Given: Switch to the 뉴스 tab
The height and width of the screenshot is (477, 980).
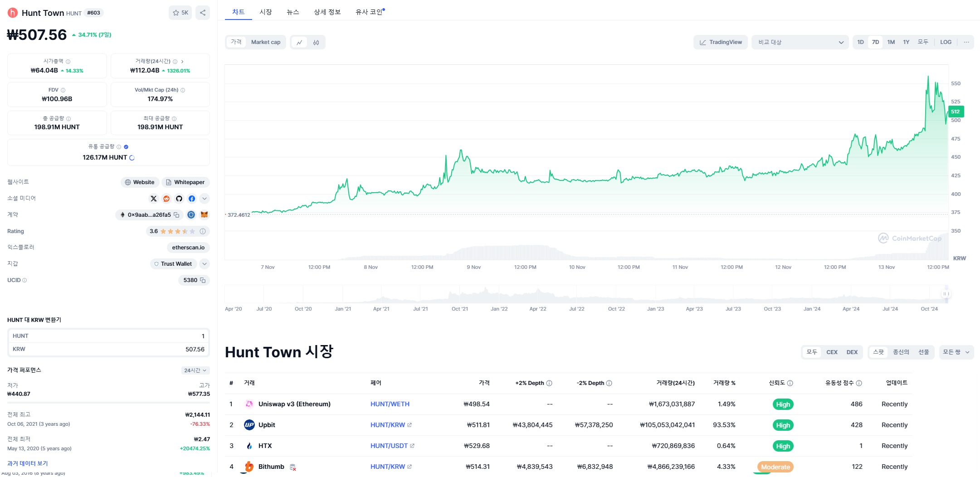Looking at the screenshot, I should 293,12.
